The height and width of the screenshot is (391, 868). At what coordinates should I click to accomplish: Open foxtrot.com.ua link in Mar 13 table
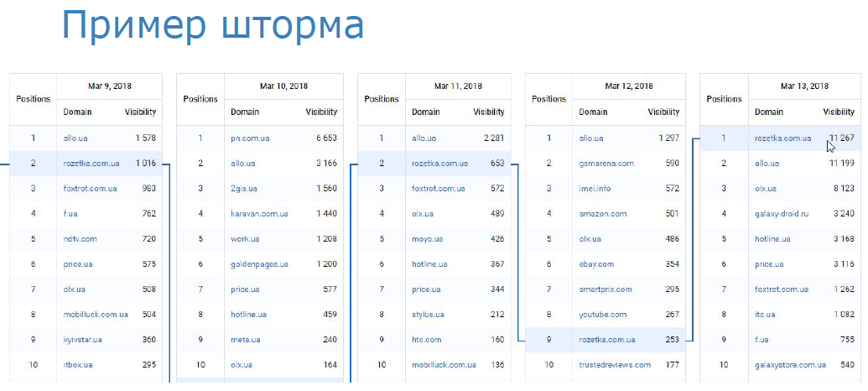point(782,289)
